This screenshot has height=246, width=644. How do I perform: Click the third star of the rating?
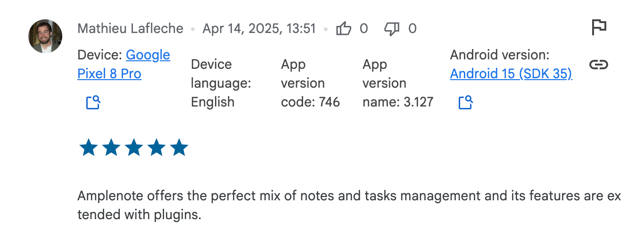point(134,148)
